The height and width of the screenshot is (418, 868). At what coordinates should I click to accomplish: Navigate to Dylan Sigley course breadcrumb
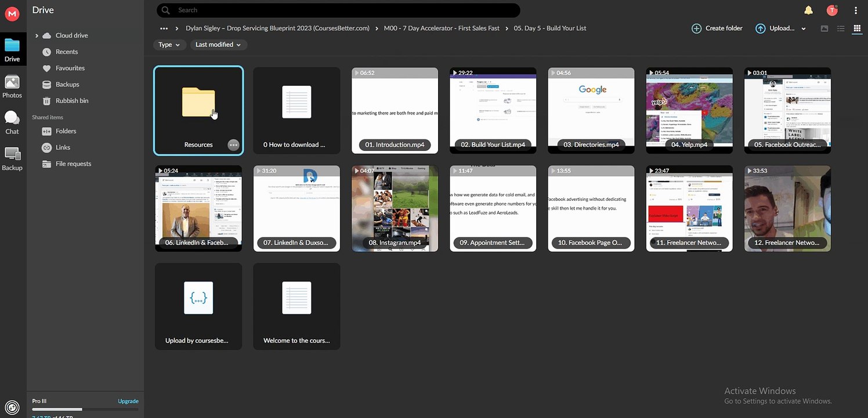277,28
